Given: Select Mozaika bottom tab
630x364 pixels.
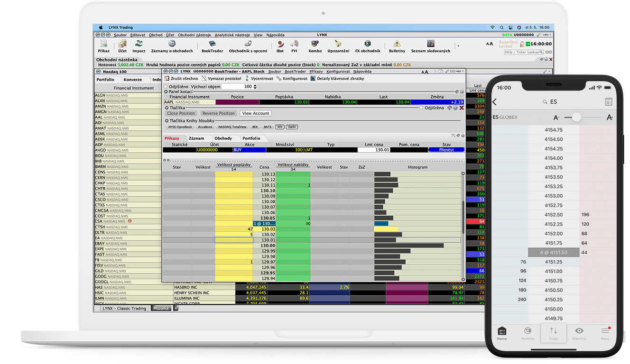Looking at the screenshot, I should tap(161, 308).
